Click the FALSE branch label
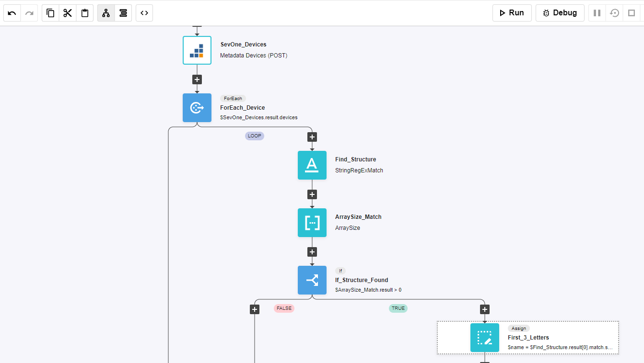Image resolution: width=644 pixels, height=363 pixels. (284, 308)
